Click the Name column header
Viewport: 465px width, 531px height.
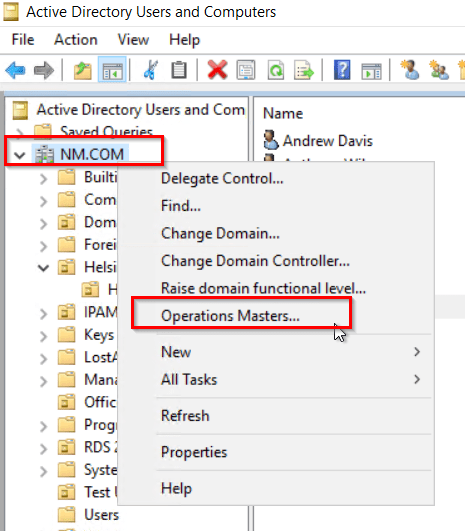[283, 113]
